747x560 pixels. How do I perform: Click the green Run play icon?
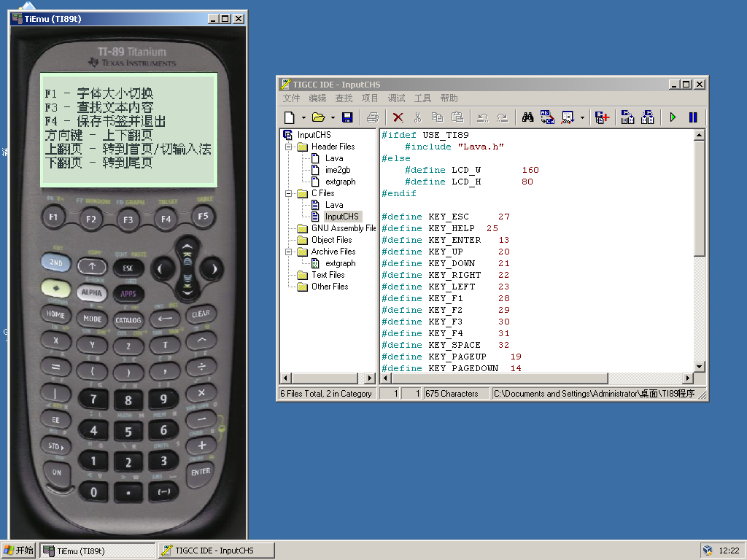point(673,117)
